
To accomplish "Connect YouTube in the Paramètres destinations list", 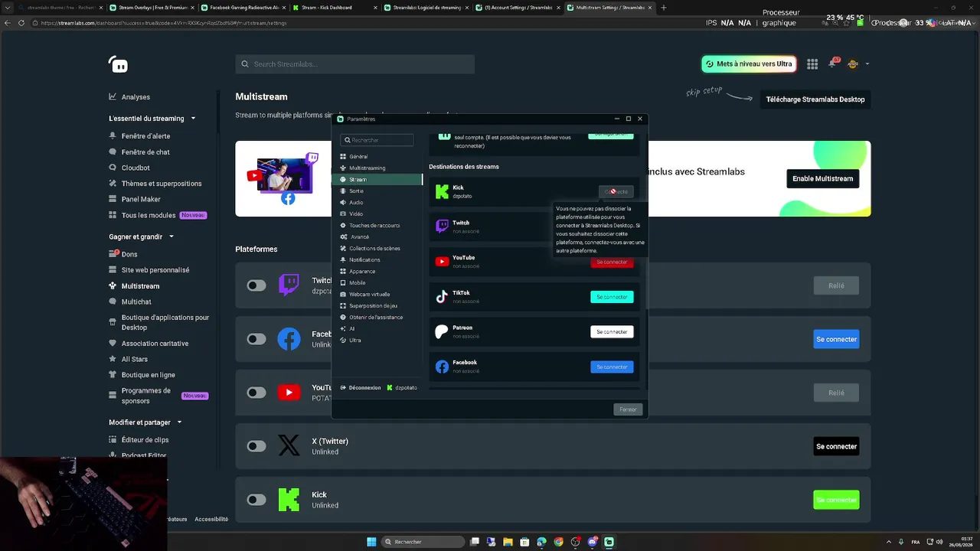I will pyautogui.click(x=612, y=262).
